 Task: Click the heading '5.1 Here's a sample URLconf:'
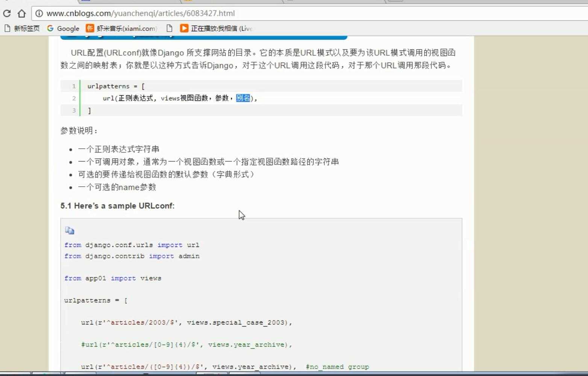click(x=117, y=206)
